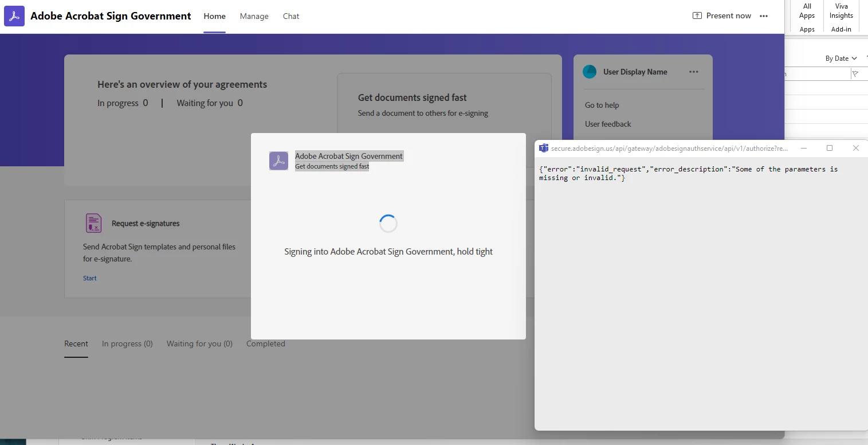868x445 pixels.
Task: Open the user card more options menu
Action: coord(694,72)
